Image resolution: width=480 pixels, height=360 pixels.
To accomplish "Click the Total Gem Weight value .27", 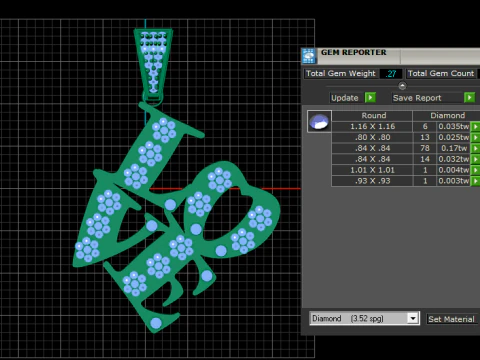I will (x=391, y=74).
